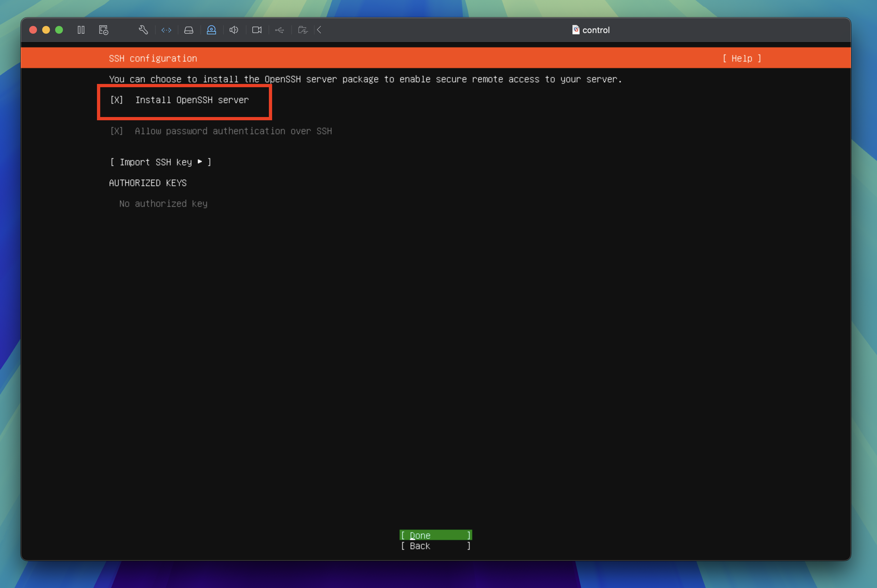Open VM settings with the wrench icon
This screenshot has height=588, width=877.
[143, 30]
